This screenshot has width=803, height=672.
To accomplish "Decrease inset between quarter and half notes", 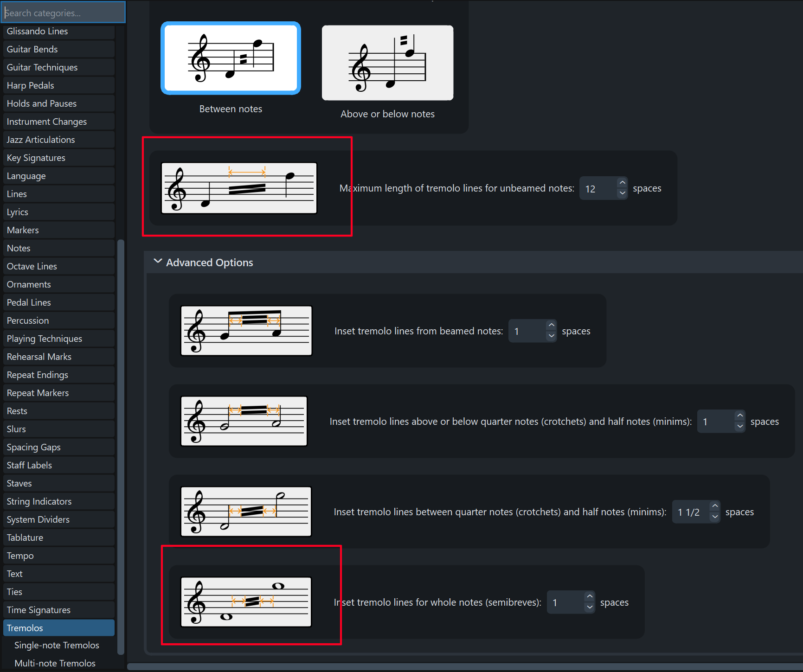I will pyautogui.click(x=715, y=517).
